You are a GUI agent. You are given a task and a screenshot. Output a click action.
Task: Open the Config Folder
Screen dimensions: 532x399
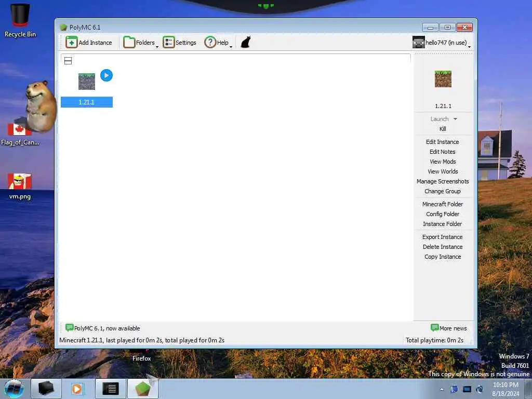tap(443, 214)
